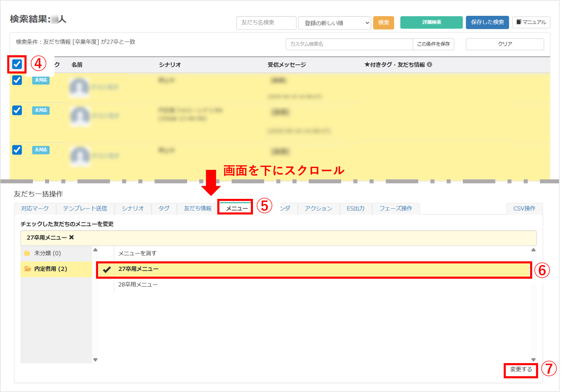Select the 28卒用メニュー option

click(138, 284)
